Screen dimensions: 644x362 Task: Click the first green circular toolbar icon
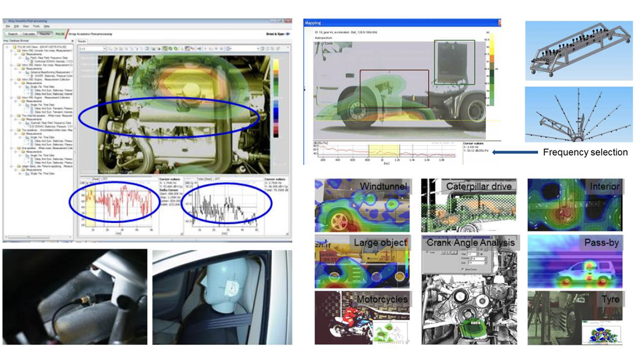click(165, 49)
